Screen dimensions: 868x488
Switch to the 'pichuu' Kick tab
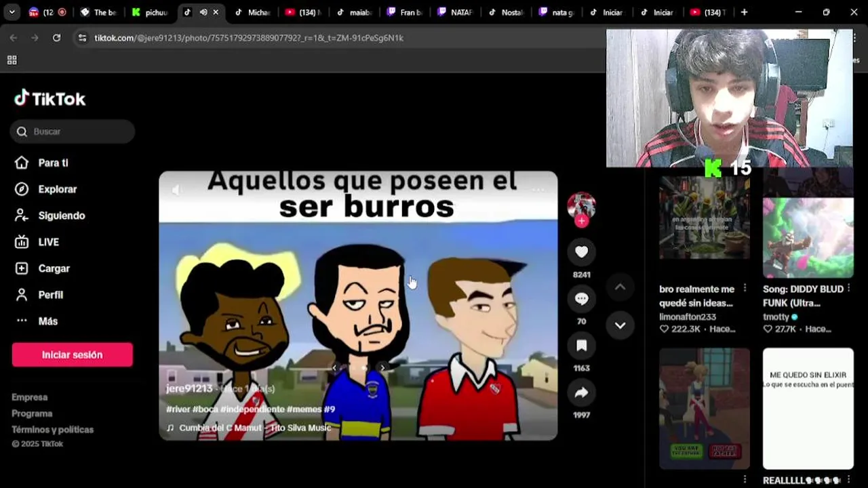point(151,12)
